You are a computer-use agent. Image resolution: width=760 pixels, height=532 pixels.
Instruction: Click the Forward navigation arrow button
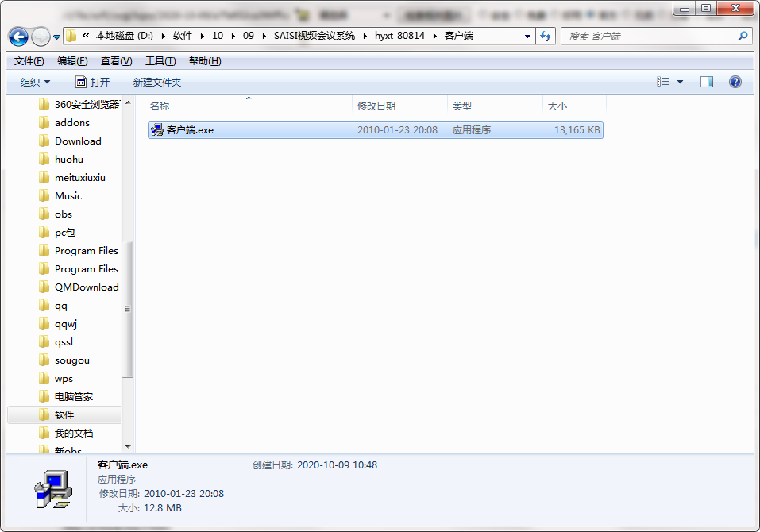pos(41,37)
